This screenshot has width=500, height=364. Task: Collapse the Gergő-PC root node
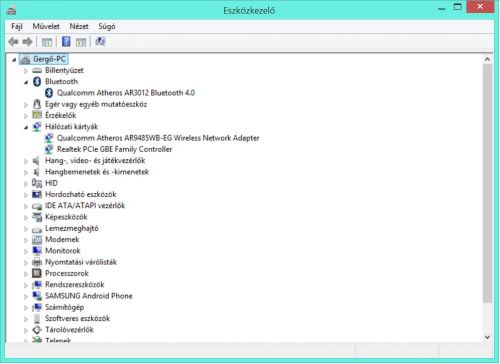pyautogui.click(x=14, y=60)
